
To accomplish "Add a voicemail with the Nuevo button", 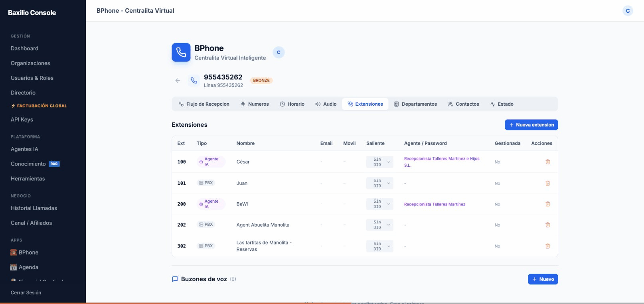I will pyautogui.click(x=543, y=279).
